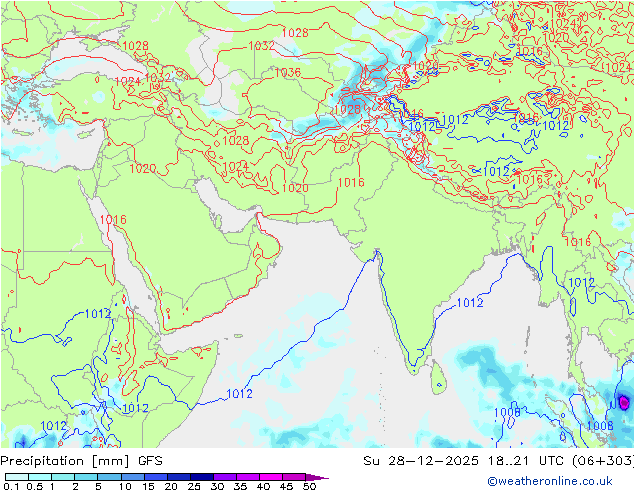634x490 pixels.
Task: Click the legend value label '35'
Action: [240, 486]
